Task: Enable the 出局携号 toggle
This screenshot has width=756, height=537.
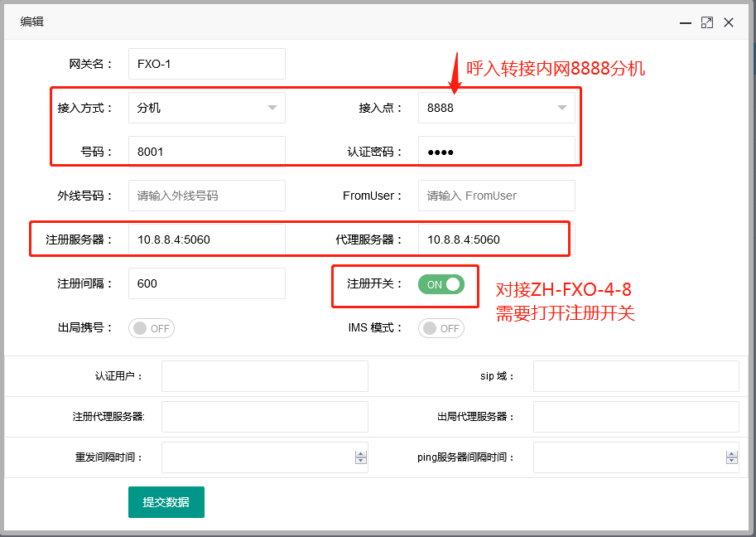Action: click(152, 328)
